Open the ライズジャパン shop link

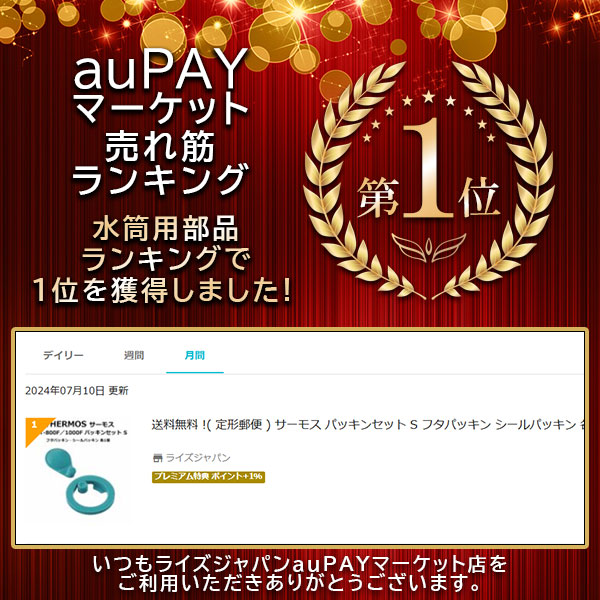coord(198,458)
